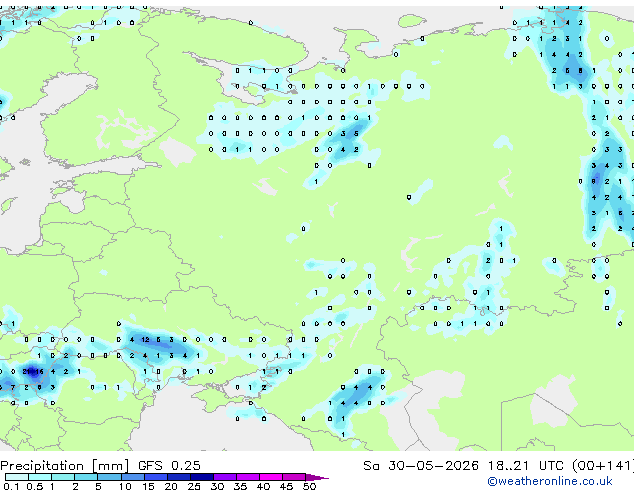Click the legend label '40'
634x490 pixels.
click(263, 486)
